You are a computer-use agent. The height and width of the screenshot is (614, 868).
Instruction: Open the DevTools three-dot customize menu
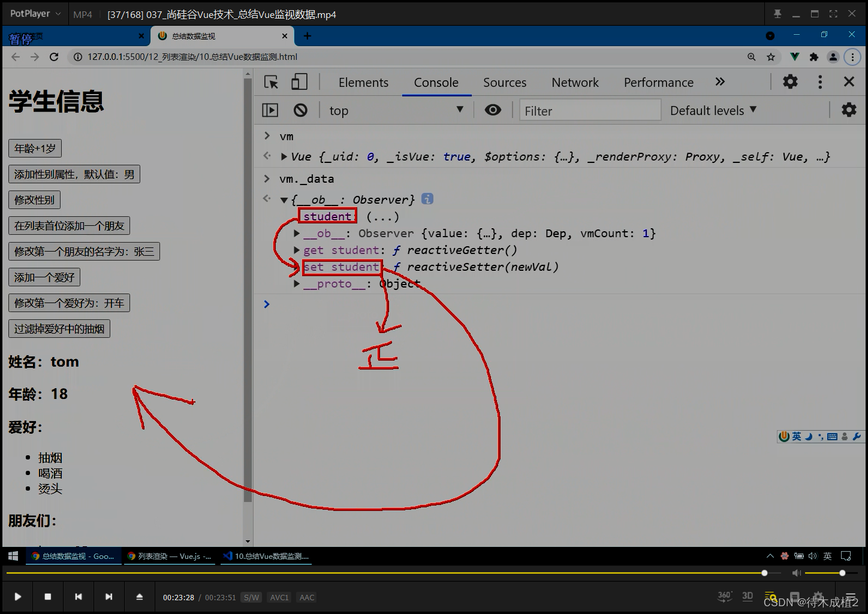pyautogui.click(x=820, y=81)
